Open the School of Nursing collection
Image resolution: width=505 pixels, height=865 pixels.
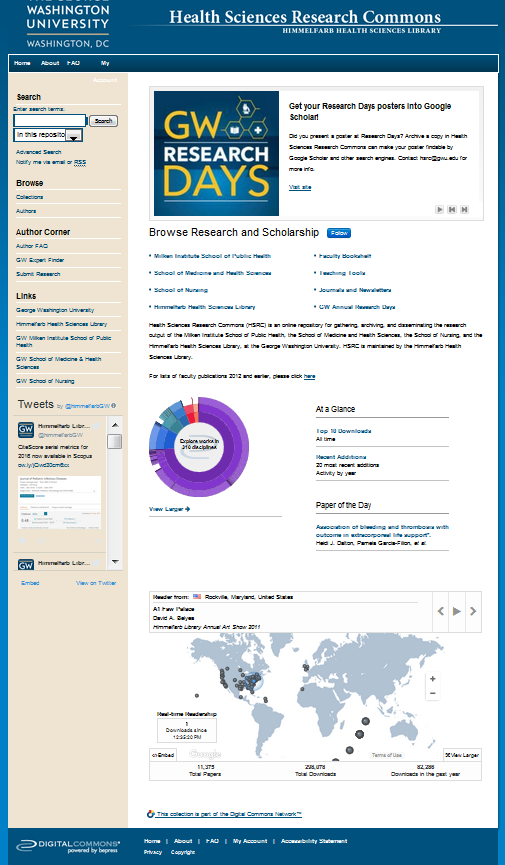point(181,290)
